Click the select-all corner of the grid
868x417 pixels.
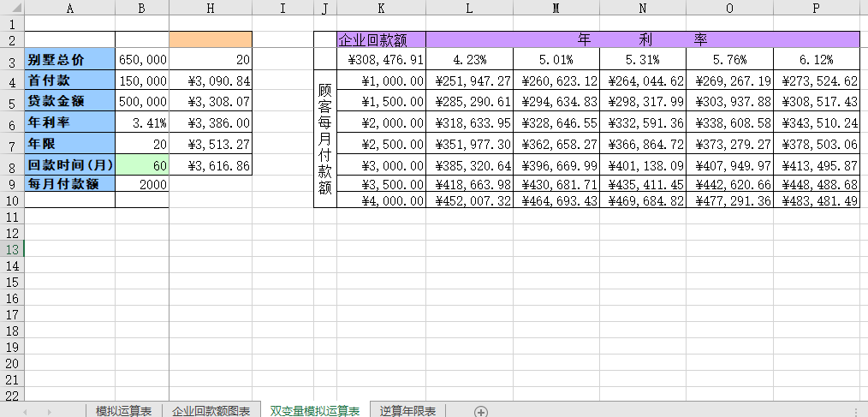coord(12,9)
